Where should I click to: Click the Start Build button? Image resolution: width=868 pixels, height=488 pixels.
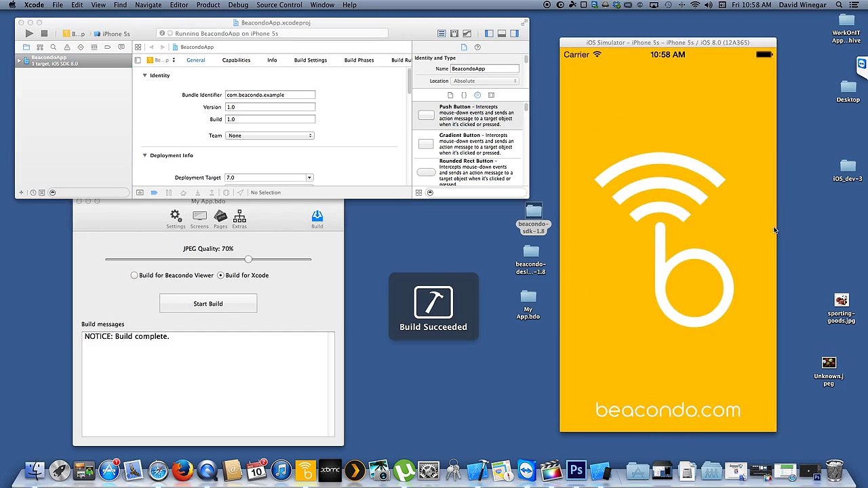tap(208, 304)
